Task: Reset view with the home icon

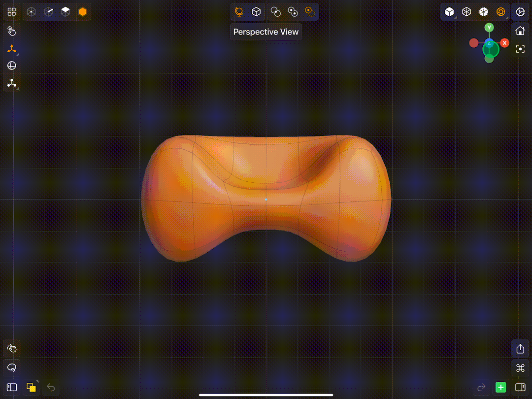Action: click(520, 31)
